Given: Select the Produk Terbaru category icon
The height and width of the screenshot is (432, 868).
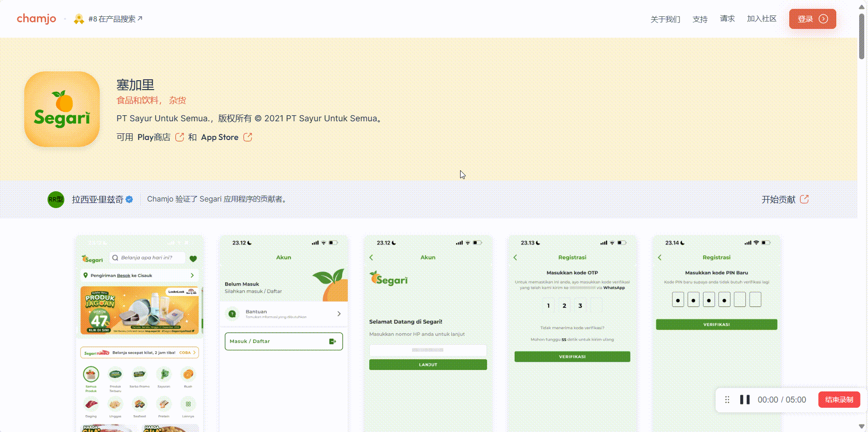Looking at the screenshot, I should point(115,374).
